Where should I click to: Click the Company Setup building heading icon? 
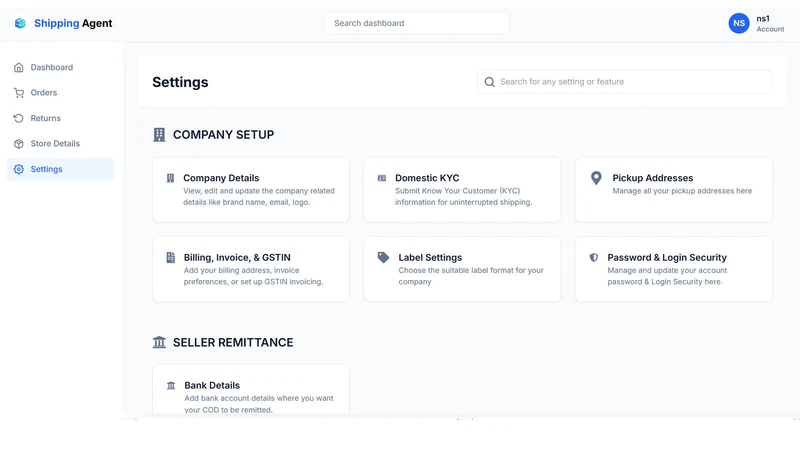pos(159,135)
